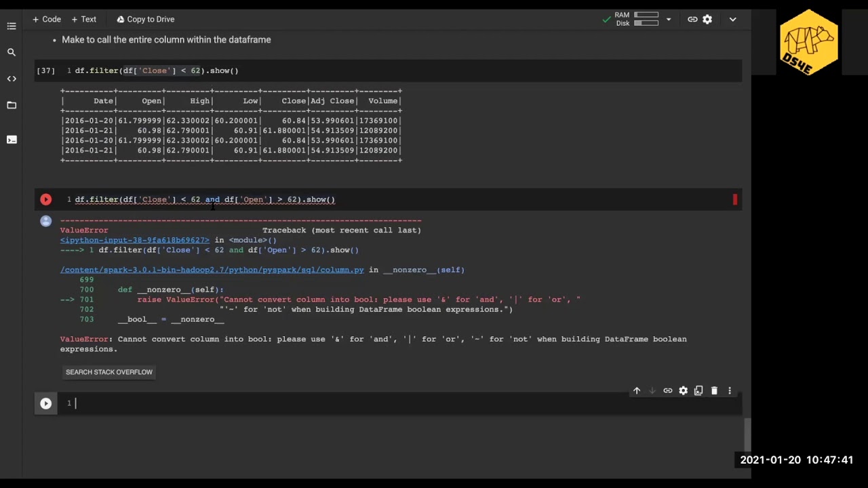Click the ValueError label at traceback top
868x488 pixels.
pyautogui.click(x=84, y=230)
